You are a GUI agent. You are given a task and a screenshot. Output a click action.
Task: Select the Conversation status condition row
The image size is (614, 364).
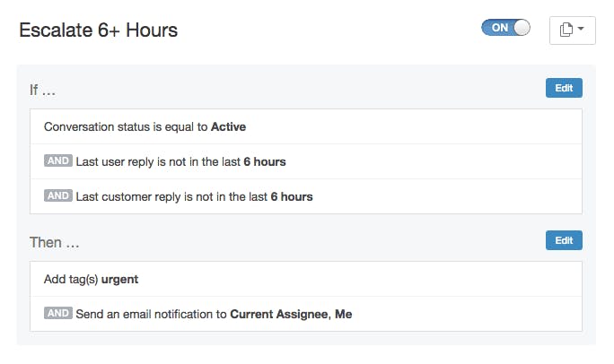305,127
